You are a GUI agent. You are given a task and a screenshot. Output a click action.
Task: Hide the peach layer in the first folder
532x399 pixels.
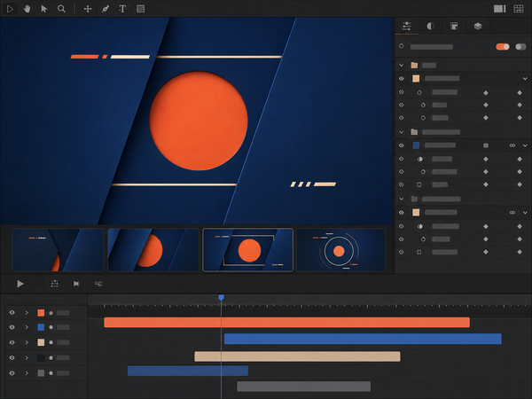[402, 78]
